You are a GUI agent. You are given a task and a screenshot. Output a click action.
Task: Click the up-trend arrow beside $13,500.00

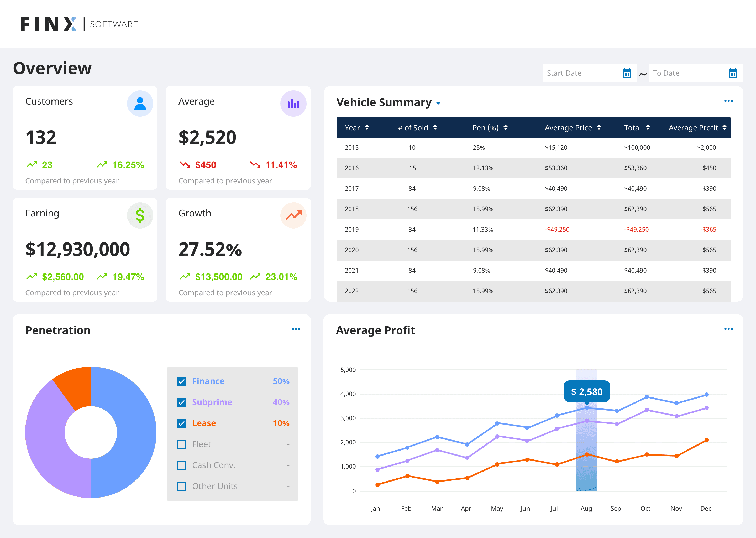tap(185, 276)
